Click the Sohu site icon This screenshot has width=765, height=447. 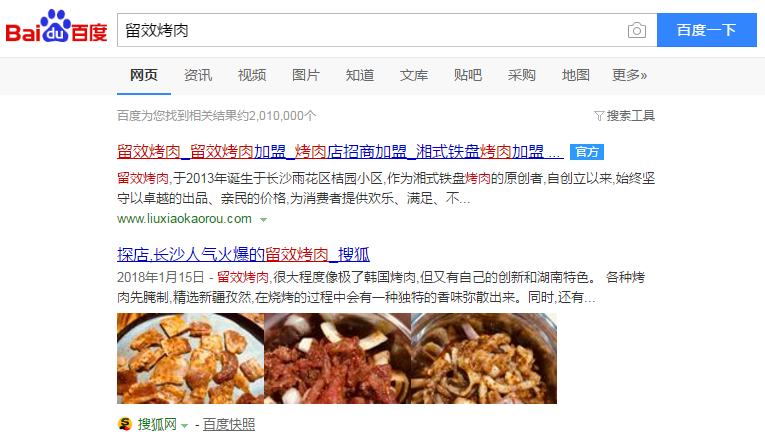coord(125,424)
